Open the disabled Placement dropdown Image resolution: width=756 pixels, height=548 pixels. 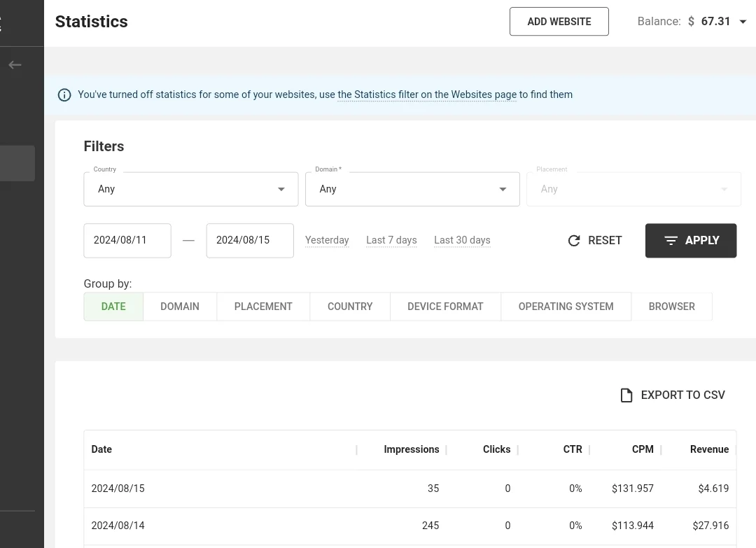pyautogui.click(x=633, y=189)
